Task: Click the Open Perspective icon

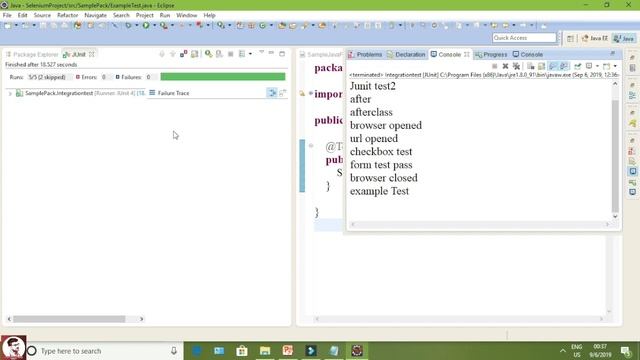Action: click(570, 38)
